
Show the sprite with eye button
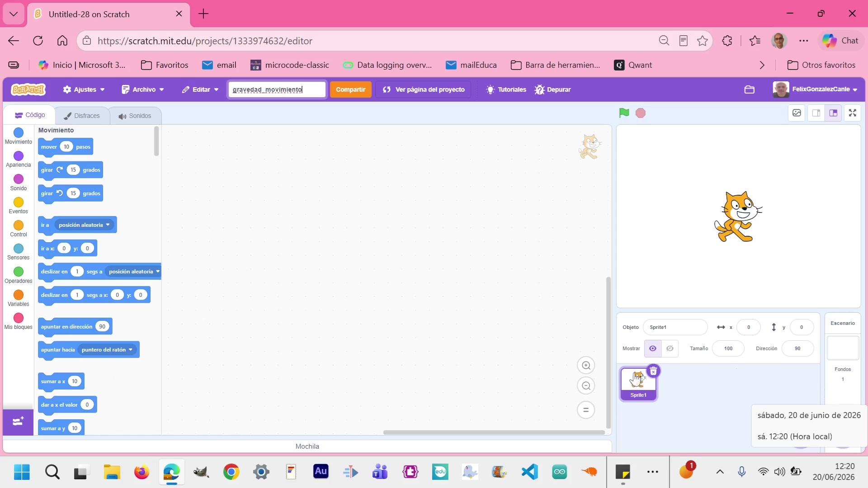653,348
